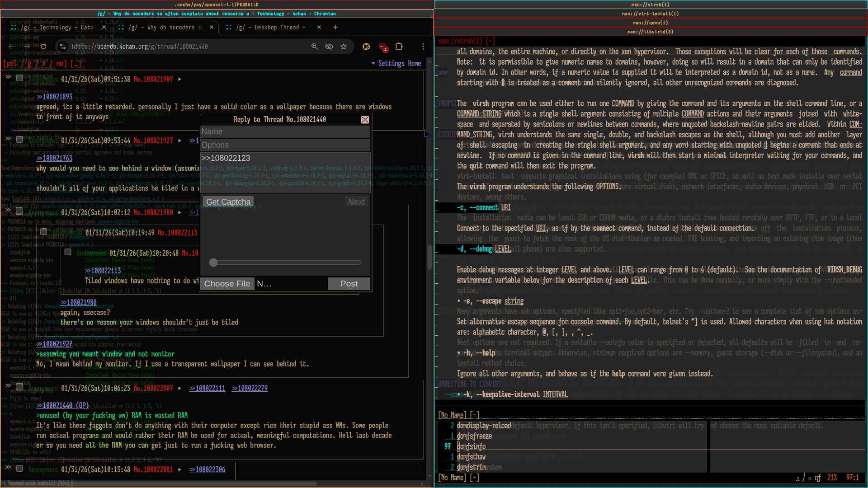The height and width of the screenshot is (488, 868).
Task: Click the zoom magnifier icon in address bar
Action: coord(315,47)
